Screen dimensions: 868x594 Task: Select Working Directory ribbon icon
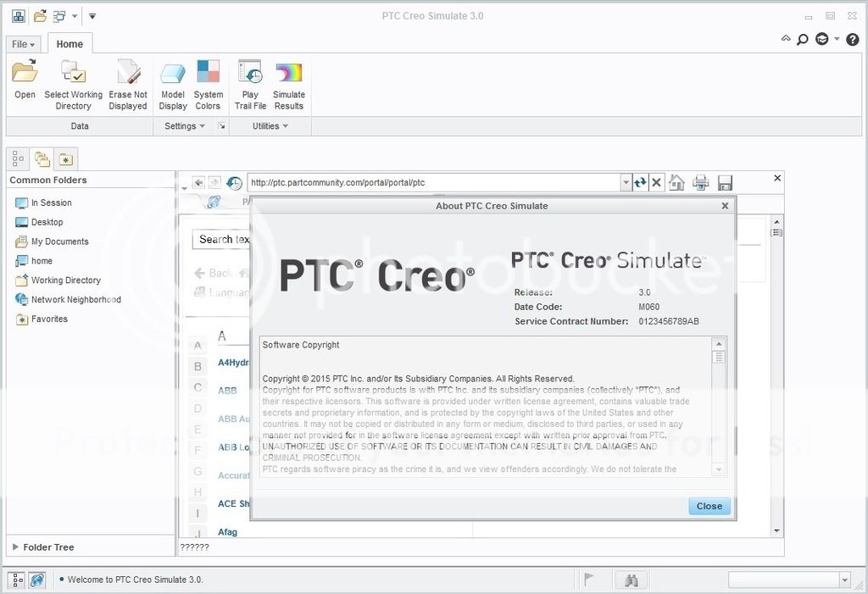pos(73,73)
